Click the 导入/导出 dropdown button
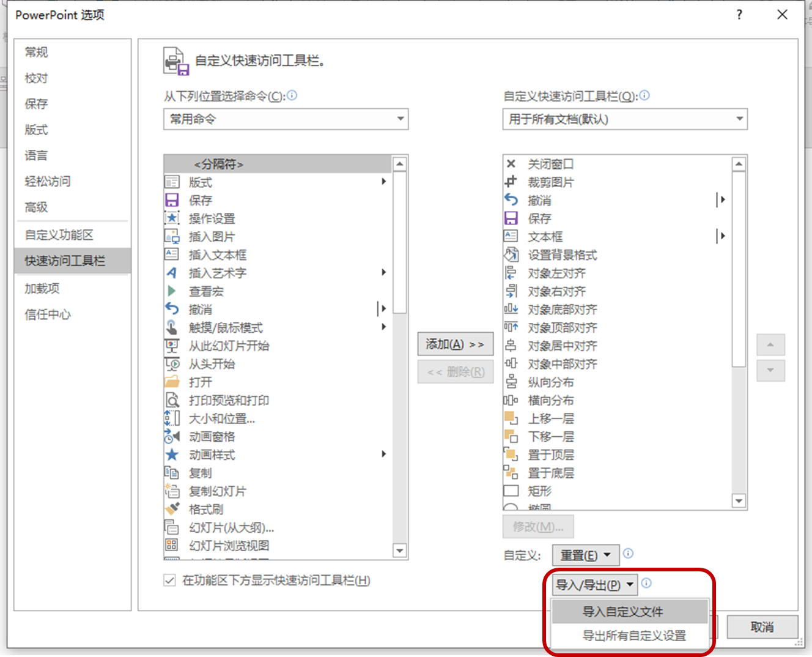This screenshot has width=812, height=657. pos(595,585)
